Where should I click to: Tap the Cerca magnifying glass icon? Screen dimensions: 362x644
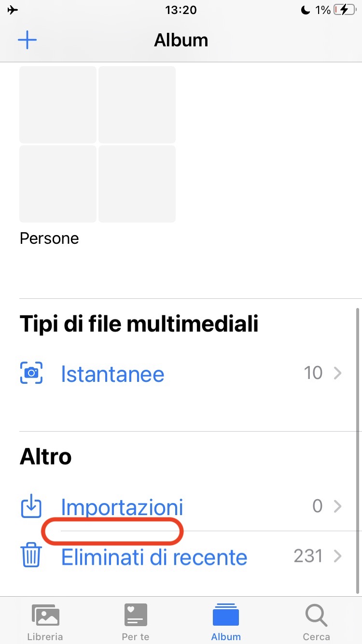coord(316,616)
